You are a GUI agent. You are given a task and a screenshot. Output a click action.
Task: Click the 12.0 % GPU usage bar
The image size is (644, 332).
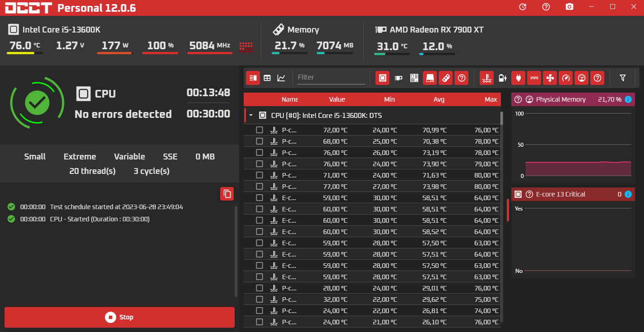pos(437,54)
